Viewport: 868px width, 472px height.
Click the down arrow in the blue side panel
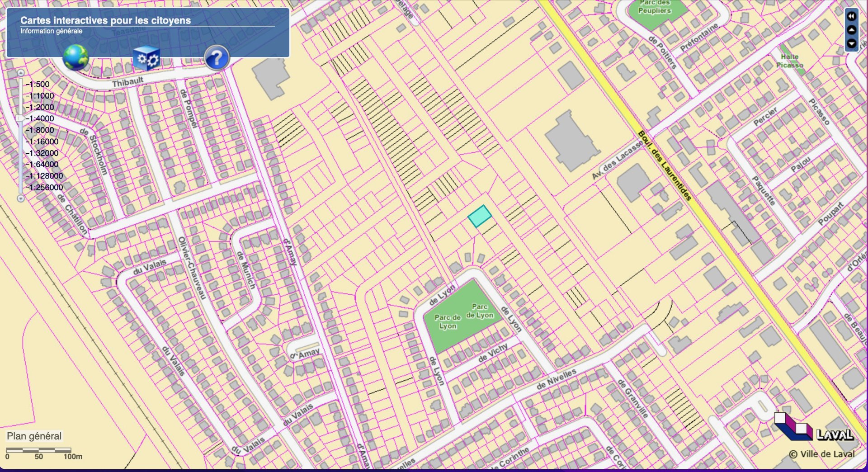pyautogui.click(x=851, y=44)
